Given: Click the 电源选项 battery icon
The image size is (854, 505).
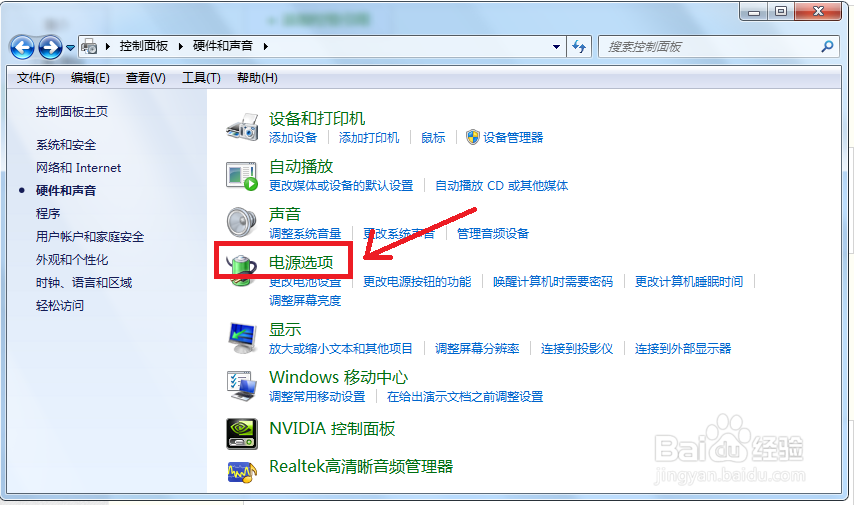Looking at the screenshot, I should click(241, 269).
